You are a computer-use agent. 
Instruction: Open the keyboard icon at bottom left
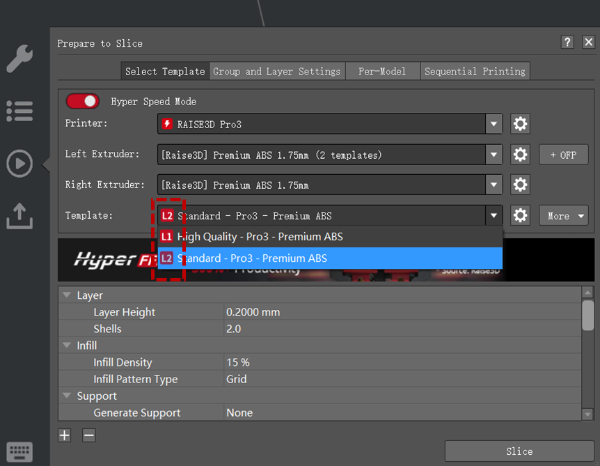click(x=20, y=452)
